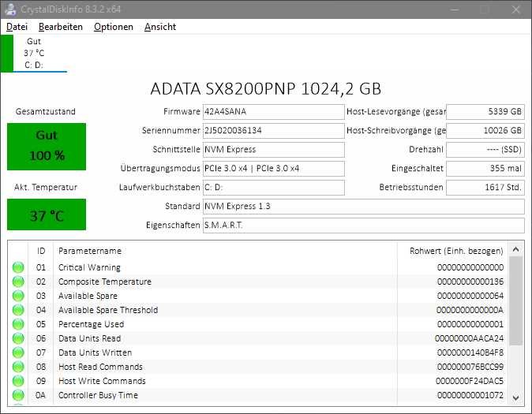Click the Gesamtzustand label
Viewport: 532px width, 414px height.
click(x=46, y=111)
